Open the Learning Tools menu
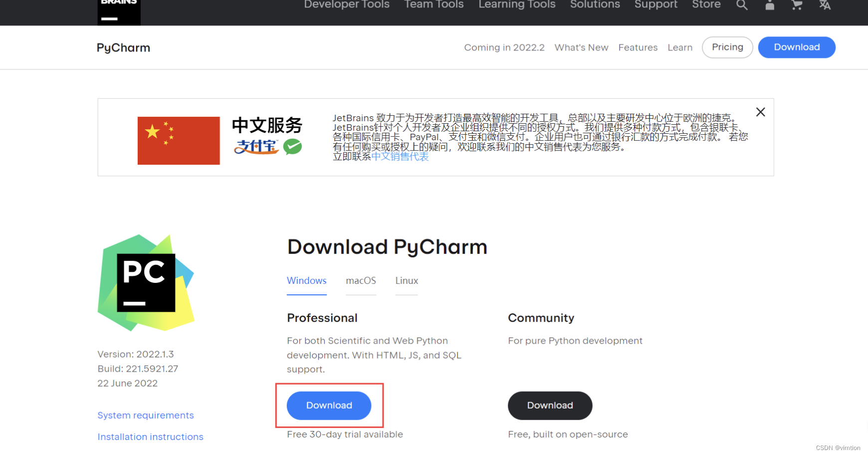This screenshot has height=455, width=868. (517, 4)
